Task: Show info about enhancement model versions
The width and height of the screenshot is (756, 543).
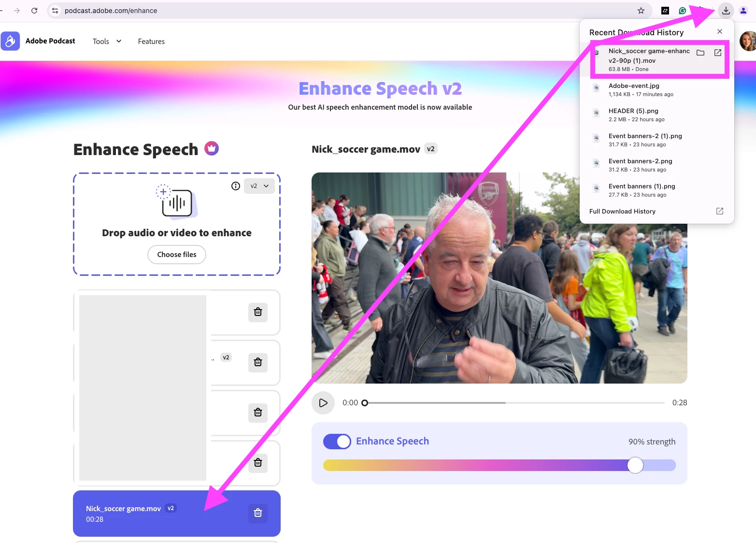Action: [x=236, y=186]
